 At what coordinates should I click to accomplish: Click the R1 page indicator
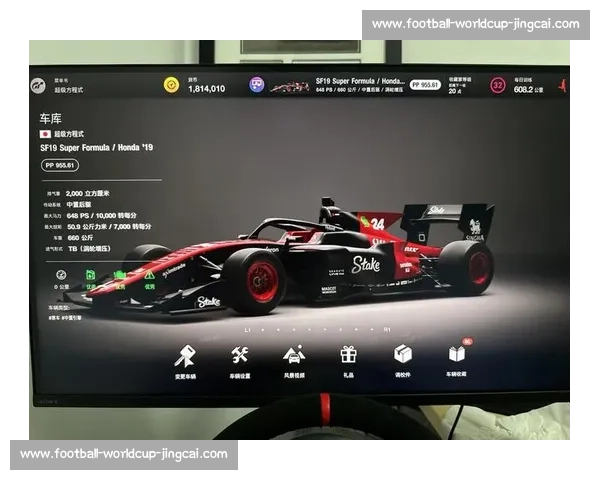tap(387, 329)
